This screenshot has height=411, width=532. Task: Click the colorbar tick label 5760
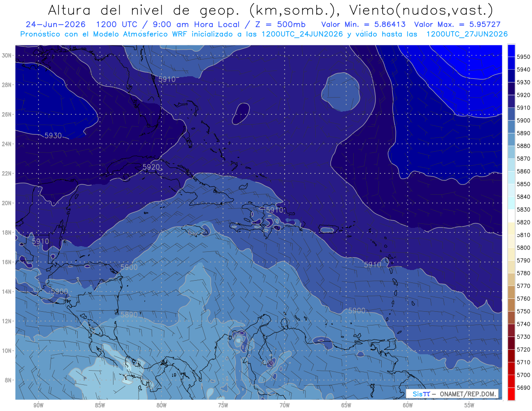coord(523,298)
